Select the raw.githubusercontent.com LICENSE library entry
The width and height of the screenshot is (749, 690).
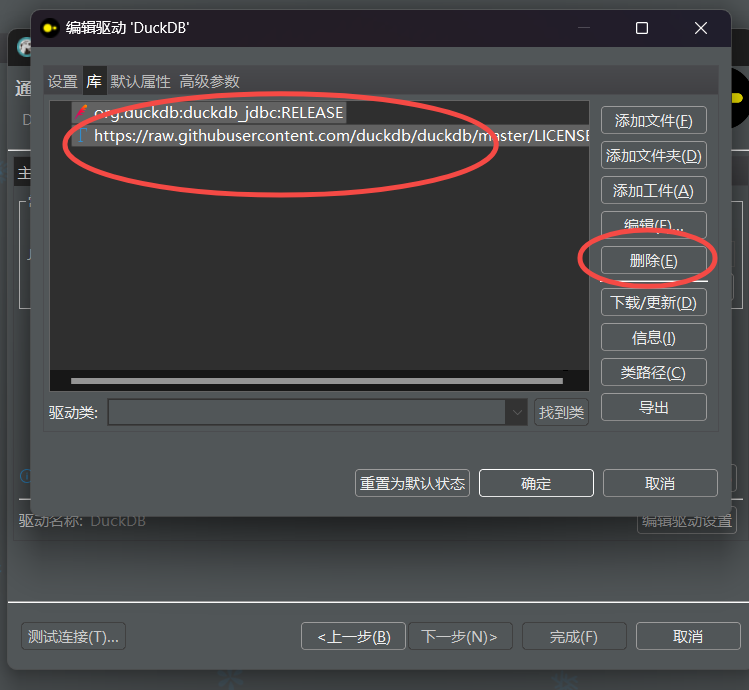[331, 136]
